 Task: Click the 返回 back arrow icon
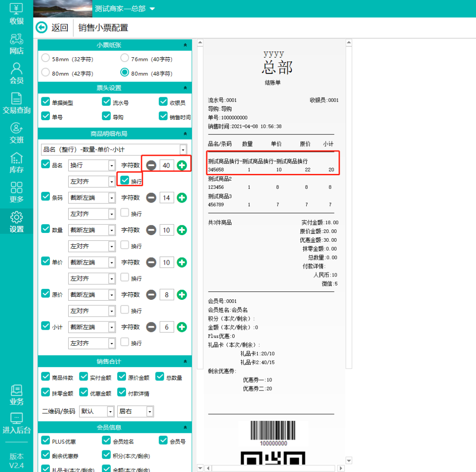click(x=41, y=28)
